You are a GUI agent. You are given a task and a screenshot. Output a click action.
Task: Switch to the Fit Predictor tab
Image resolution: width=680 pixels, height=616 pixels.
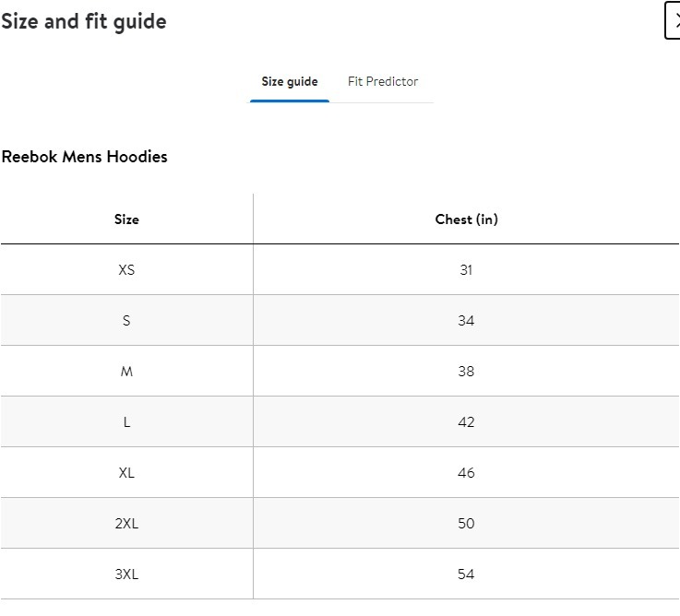pyautogui.click(x=383, y=82)
